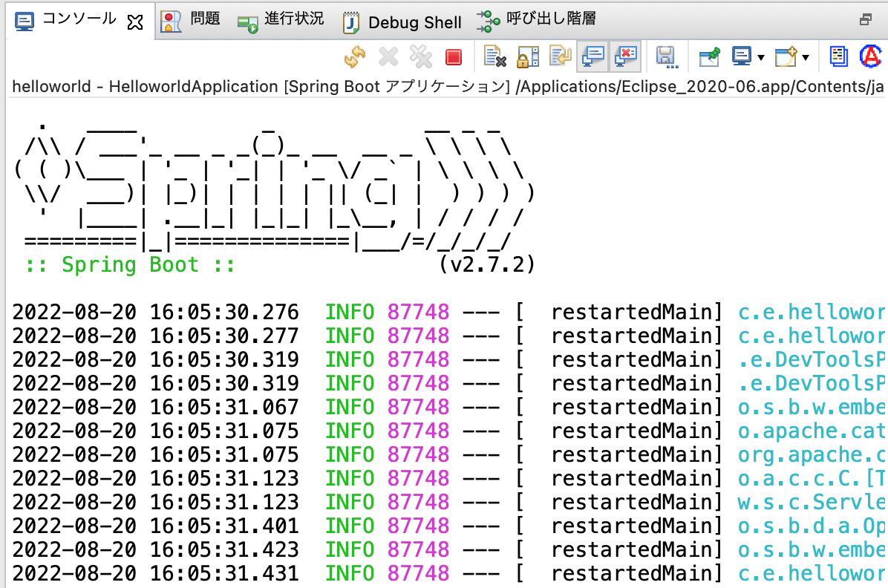Close the コンソール tab
Viewport: 888px width, 588px height.
134,22
